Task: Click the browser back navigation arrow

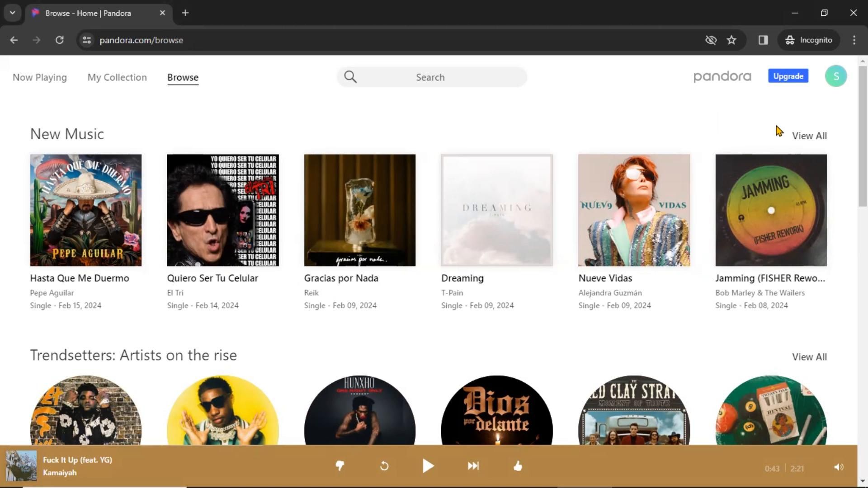Action: (14, 40)
